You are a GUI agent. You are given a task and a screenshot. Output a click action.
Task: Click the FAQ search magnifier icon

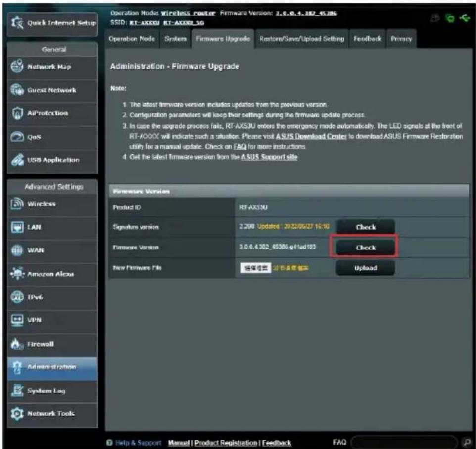click(466, 442)
